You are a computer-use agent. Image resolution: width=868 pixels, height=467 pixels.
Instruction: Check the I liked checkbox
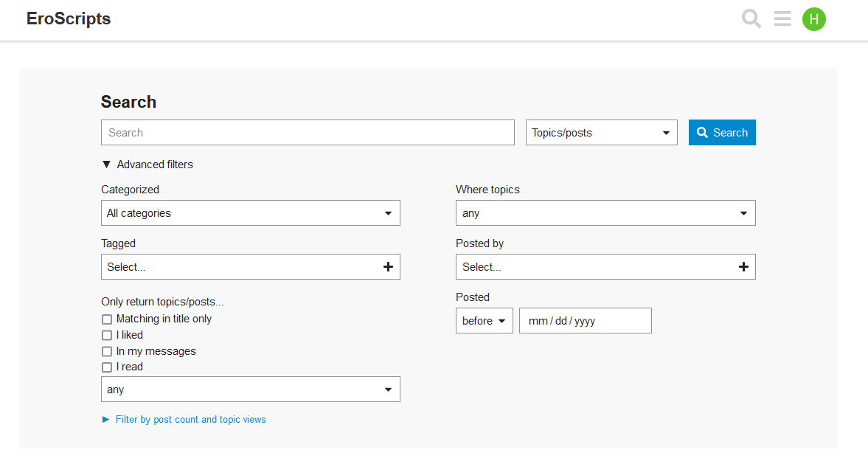(107, 335)
